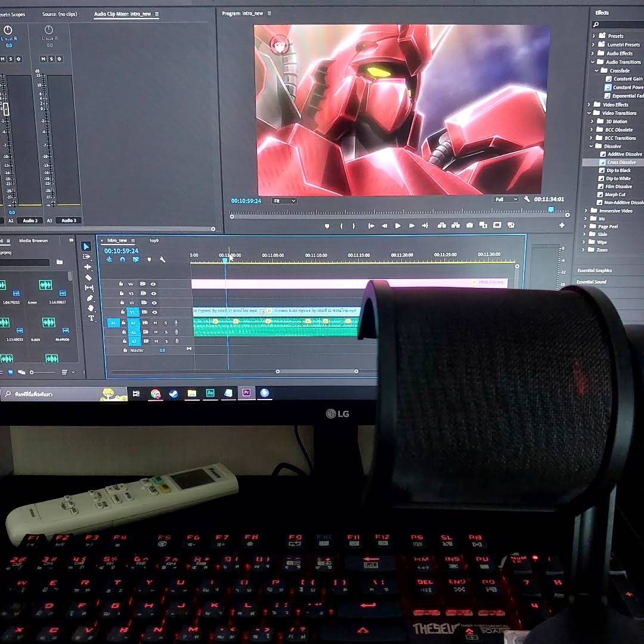Select the Type tool
Screen dimensions: 644x644
click(x=91, y=318)
